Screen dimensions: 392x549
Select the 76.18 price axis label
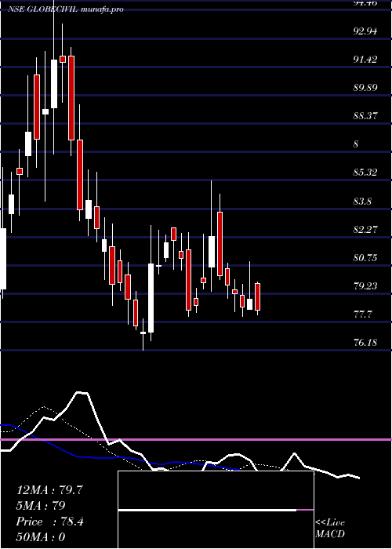365,343
